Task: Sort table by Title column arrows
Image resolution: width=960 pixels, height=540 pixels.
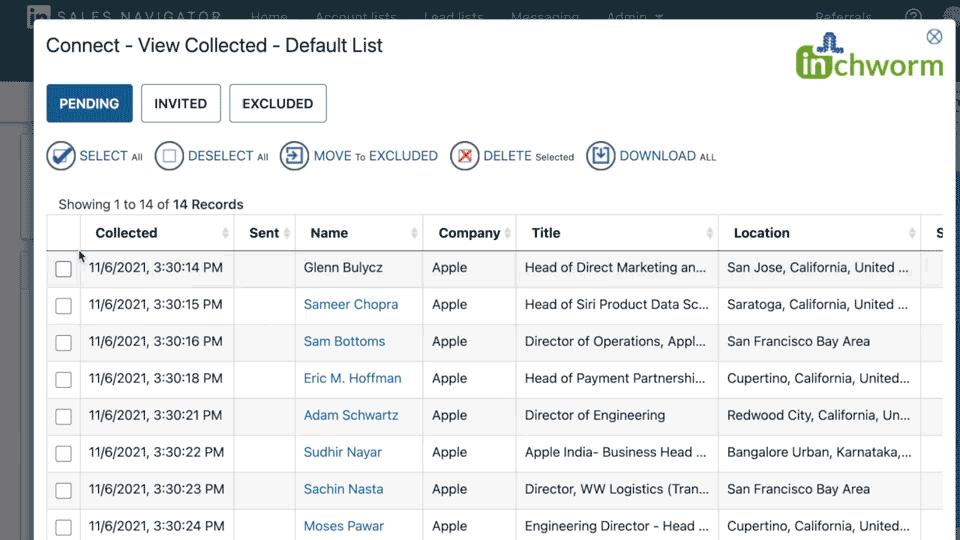Action: (710, 233)
